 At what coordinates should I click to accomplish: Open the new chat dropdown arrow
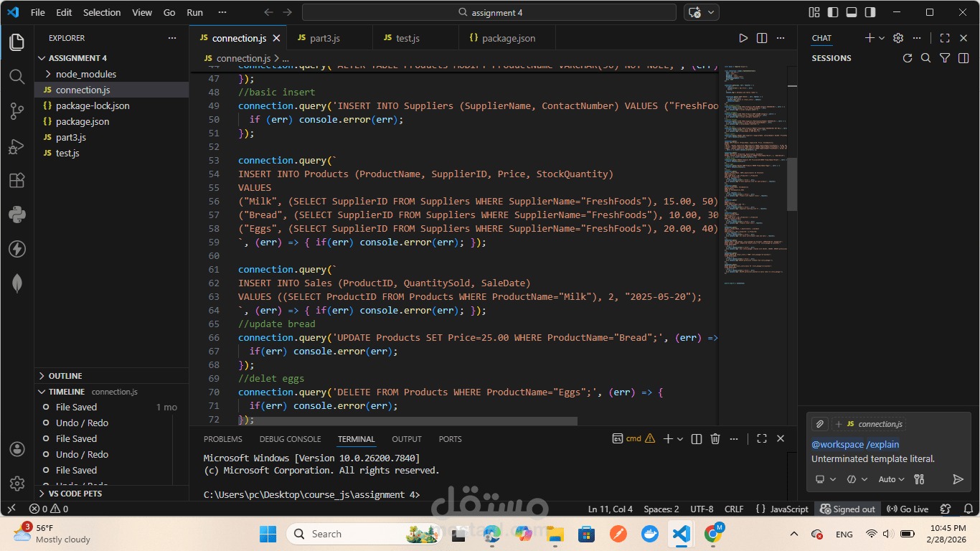click(x=882, y=38)
